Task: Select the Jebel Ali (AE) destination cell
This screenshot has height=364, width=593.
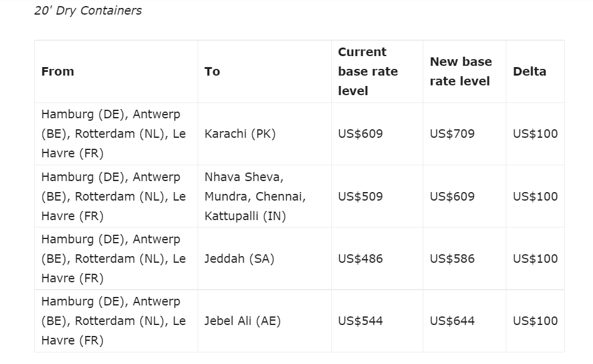Action: coord(243,321)
